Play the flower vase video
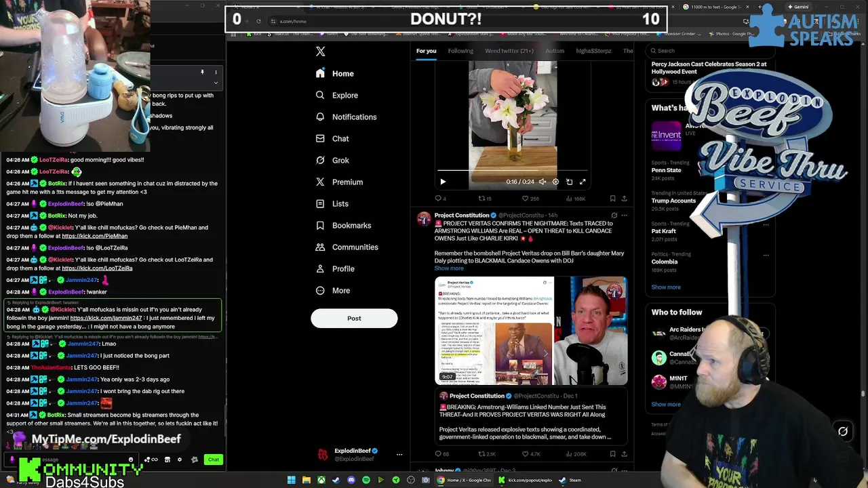Image resolution: width=868 pixels, height=488 pixels. click(443, 182)
